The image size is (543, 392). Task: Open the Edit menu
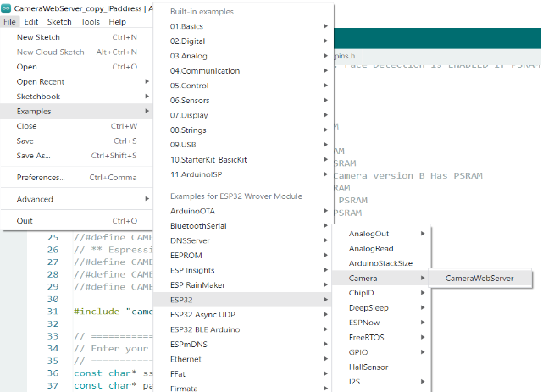(31, 22)
